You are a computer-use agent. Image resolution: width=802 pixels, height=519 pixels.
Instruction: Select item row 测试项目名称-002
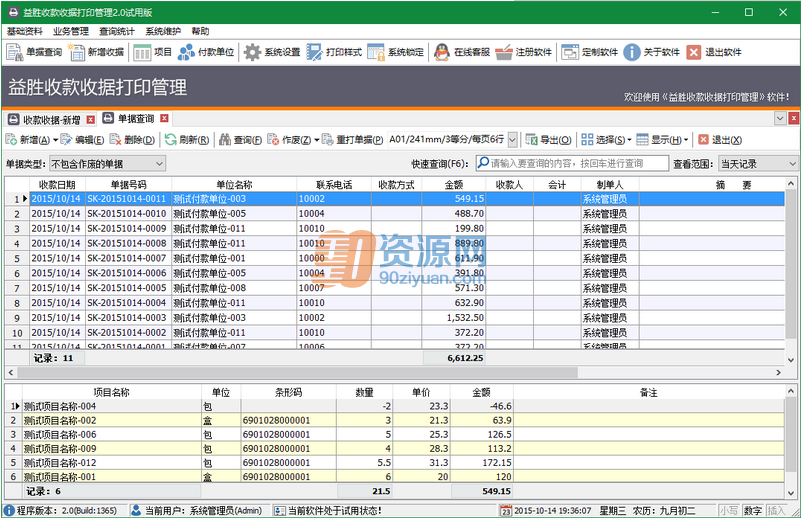click(x=394, y=420)
